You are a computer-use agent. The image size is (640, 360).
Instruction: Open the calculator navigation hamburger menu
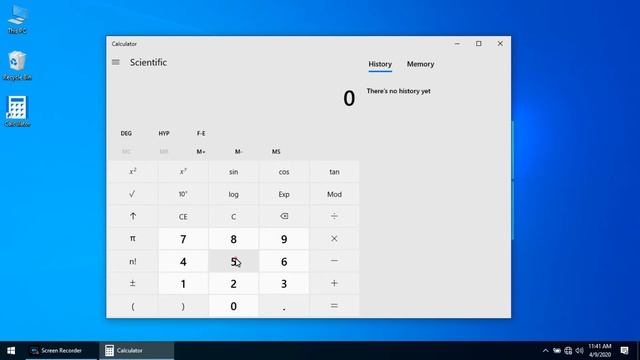[116, 62]
